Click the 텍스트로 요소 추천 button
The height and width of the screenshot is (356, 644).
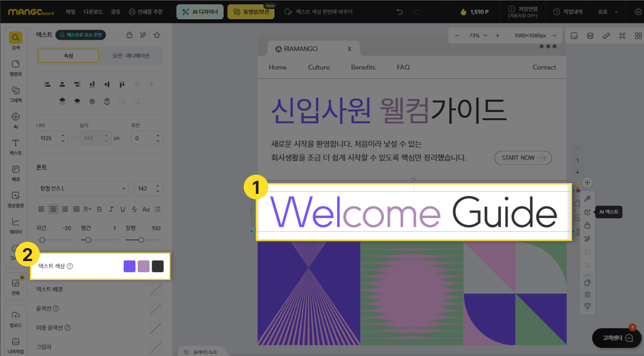point(80,35)
